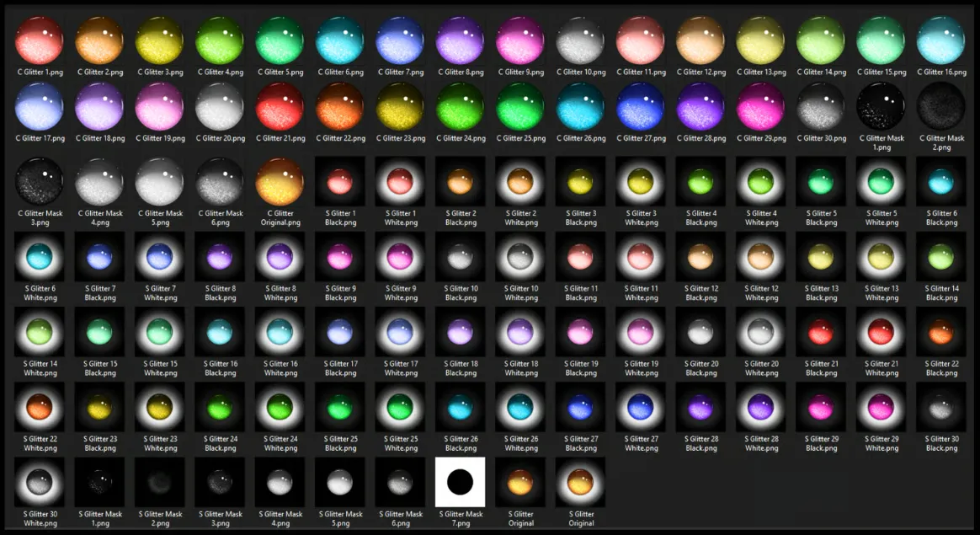
Task: Click S Glitter 30 Black.png file
Action: tap(941, 407)
